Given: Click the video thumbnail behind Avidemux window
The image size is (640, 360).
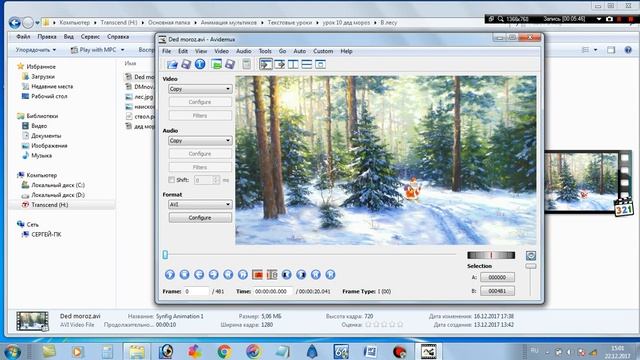Looking at the screenshot, I should click(x=588, y=182).
